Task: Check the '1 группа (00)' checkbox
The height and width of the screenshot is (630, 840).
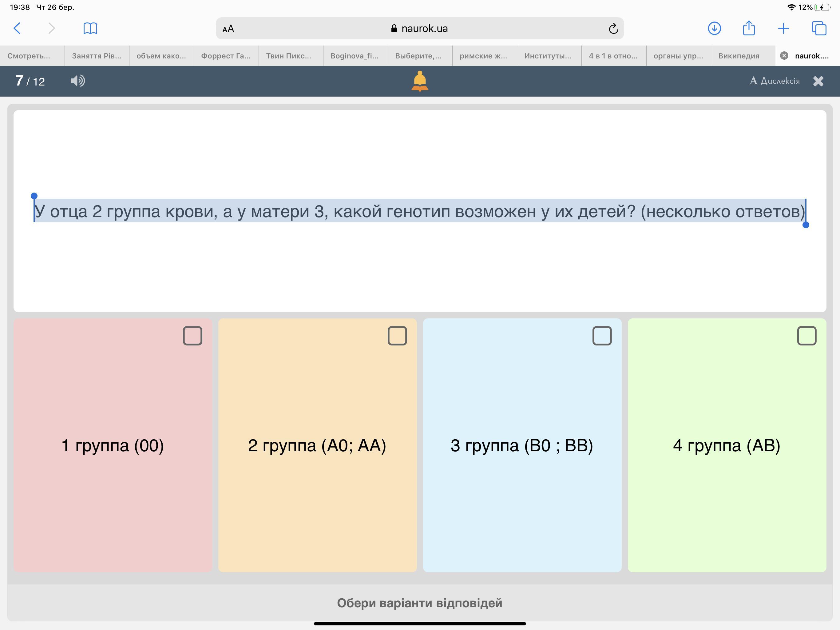Action: (192, 336)
